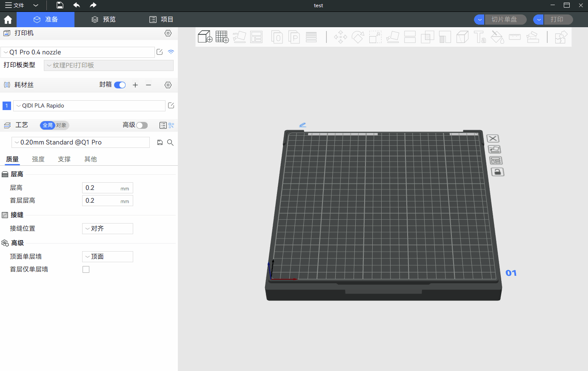The height and width of the screenshot is (371, 588).
Task: Open the 接缝位置 dropdown showing 对齐
Action: (x=107, y=229)
